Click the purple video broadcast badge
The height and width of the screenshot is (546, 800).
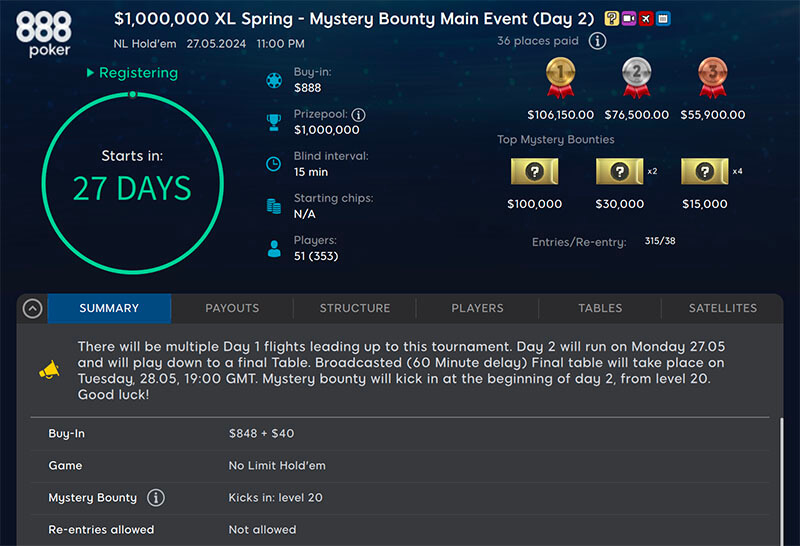coord(629,19)
